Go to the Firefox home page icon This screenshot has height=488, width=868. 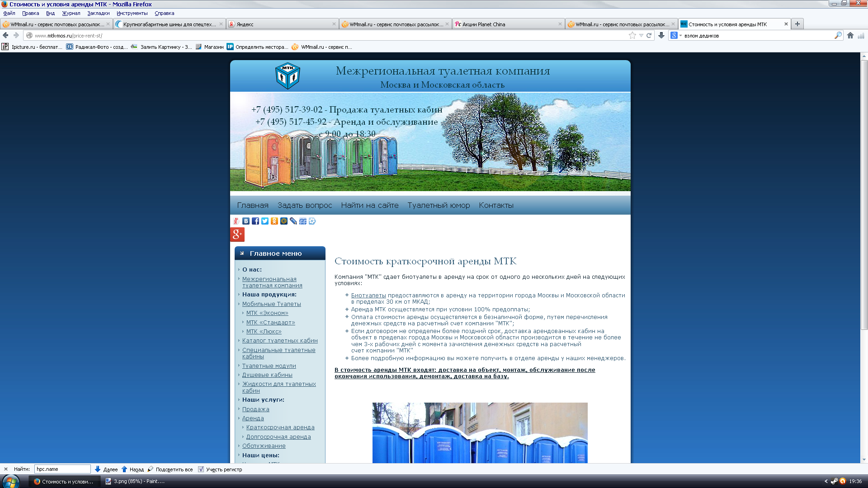[850, 36]
